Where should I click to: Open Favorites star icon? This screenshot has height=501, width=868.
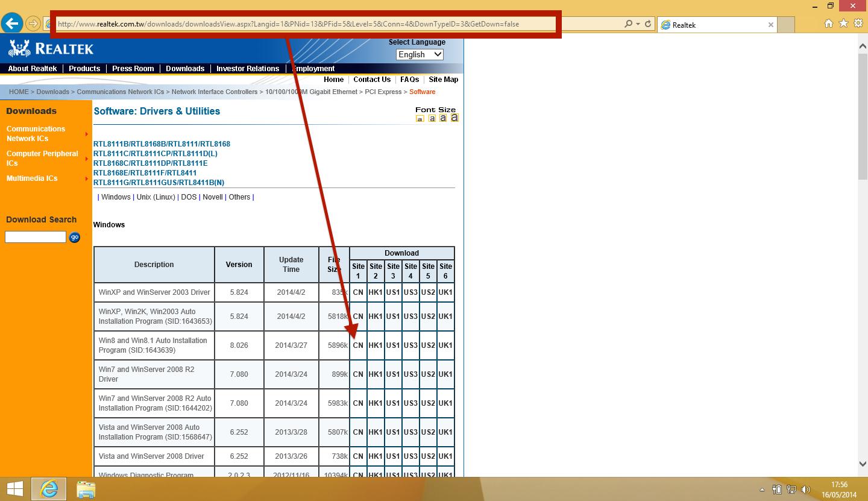pyautogui.click(x=843, y=24)
